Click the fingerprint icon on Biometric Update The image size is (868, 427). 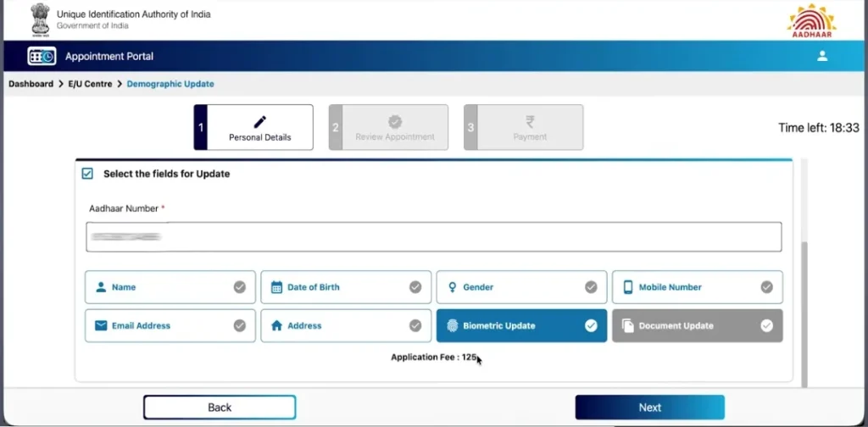click(453, 326)
